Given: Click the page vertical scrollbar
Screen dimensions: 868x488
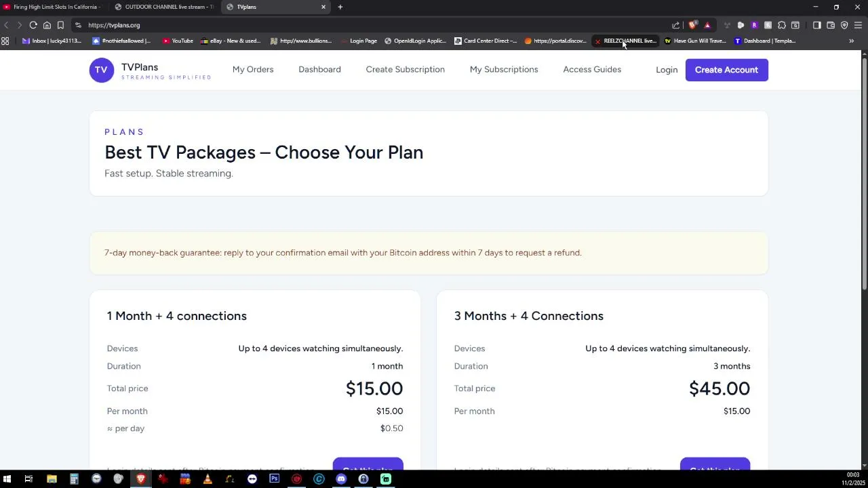Looking at the screenshot, I should point(864,169).
